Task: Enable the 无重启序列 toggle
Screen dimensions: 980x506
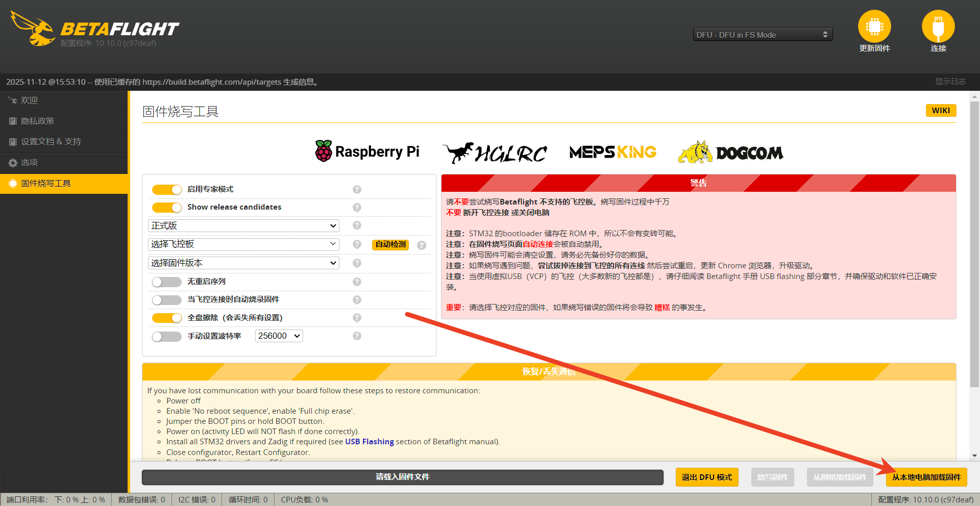Action: (x=167, y=282)
